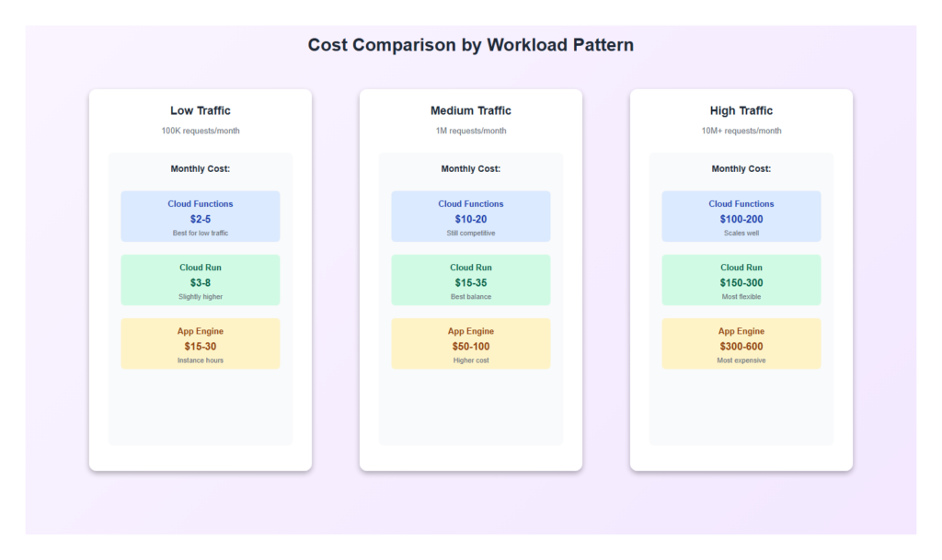Screen dimensions: 942x560
Task: Pick the Cloud Run $15-35 box
Action: (x=471, y=280)
